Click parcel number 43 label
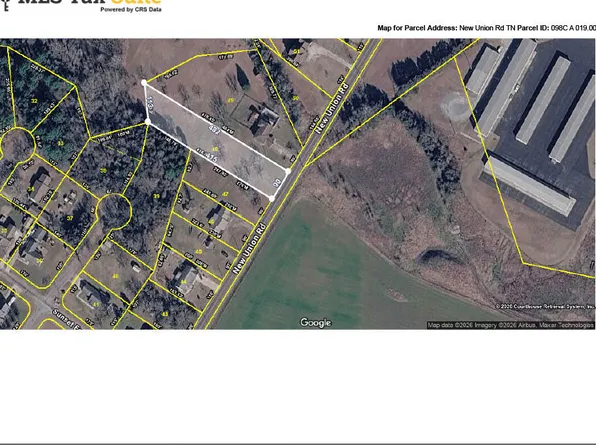The image size is (596, 446). click(x=165, y=314)
